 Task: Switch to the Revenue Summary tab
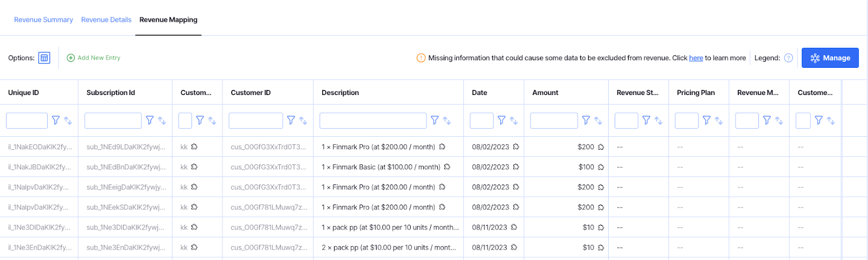[43, 20]
